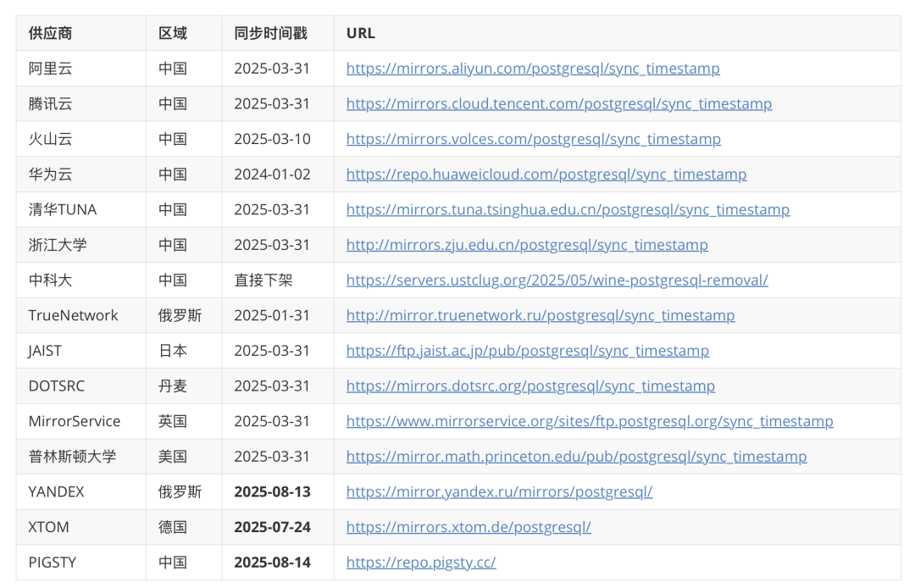Click 中国 in the PIGSTY row
The image size is (915, 588).
173,563
